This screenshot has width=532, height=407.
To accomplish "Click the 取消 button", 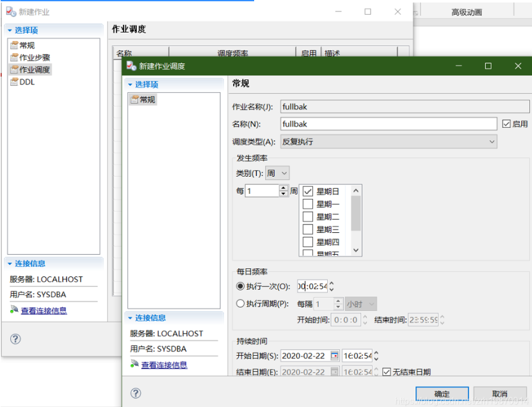I will click(x=500, y=394).
